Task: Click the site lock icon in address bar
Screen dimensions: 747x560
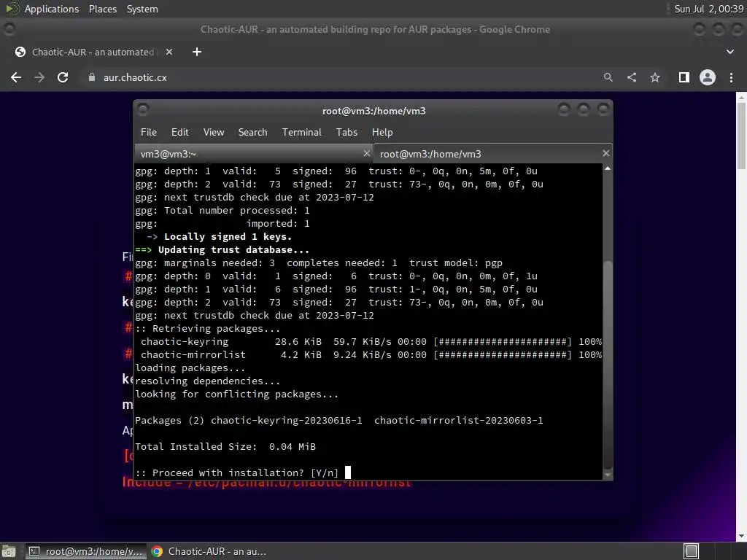Action: click(91, 77)
